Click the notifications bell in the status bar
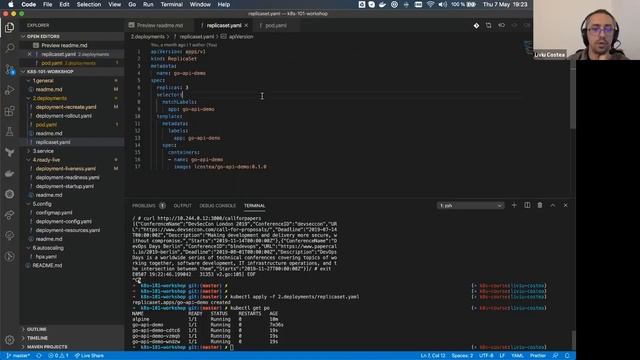Screen dimensions: 640x360 tap(567, 356)
